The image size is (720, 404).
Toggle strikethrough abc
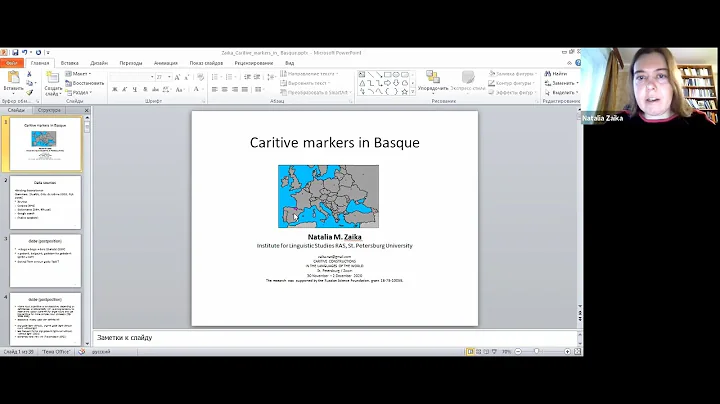[x=155, y=90]
